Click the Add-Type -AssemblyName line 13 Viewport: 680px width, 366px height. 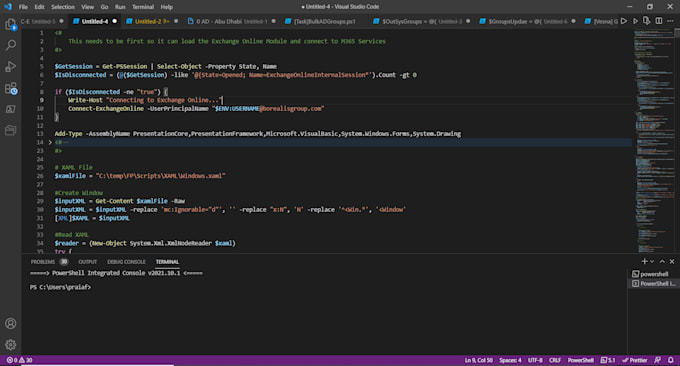(x=258, y=134)
